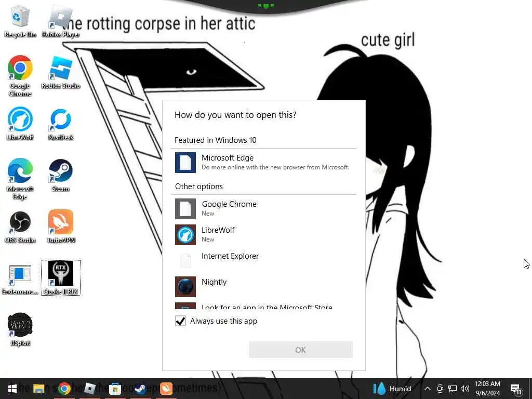Select the Quake II RTX desktop shortcut
The image size is (532, 399).
(61, 278)
